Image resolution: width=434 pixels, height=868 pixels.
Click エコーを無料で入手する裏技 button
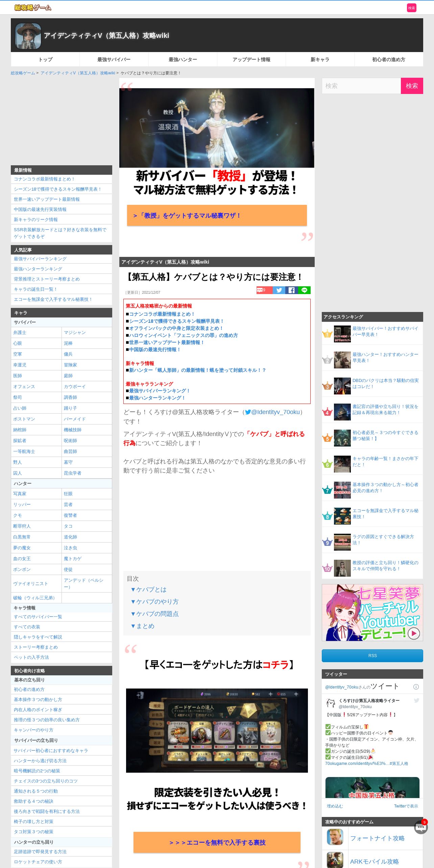[x=217, y=842]
